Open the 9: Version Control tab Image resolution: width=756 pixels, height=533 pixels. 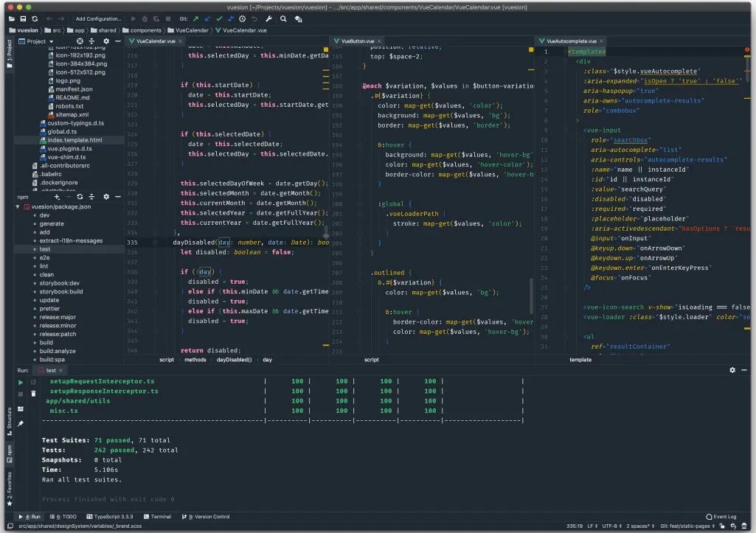[205, 517]
